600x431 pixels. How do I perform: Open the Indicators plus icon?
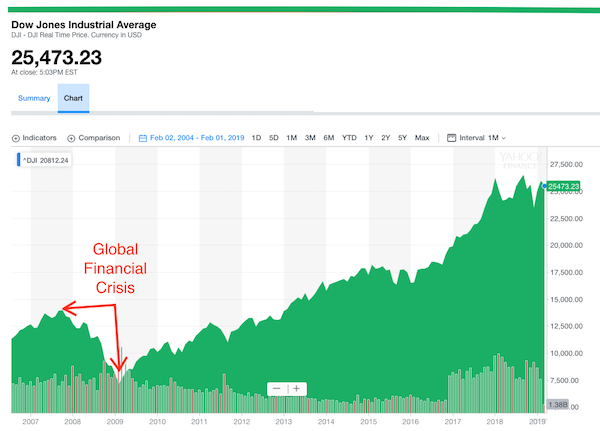coord(16,139)
